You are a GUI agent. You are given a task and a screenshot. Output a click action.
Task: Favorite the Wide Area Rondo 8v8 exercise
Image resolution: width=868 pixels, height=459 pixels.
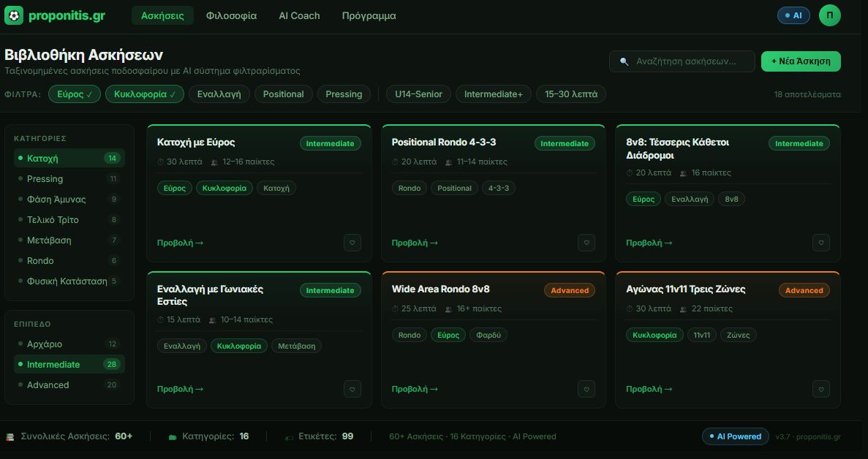click(x=586, y=389)
